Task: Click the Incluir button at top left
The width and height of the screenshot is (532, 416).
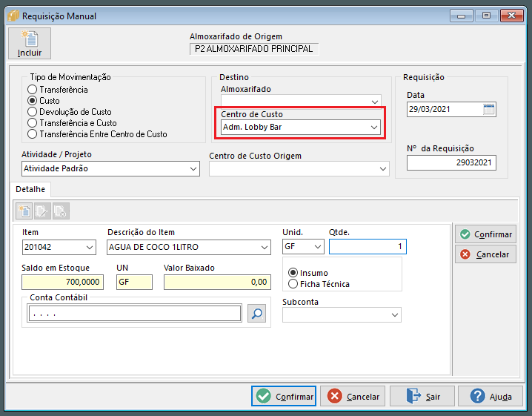Action: click(x=30, y=44)
